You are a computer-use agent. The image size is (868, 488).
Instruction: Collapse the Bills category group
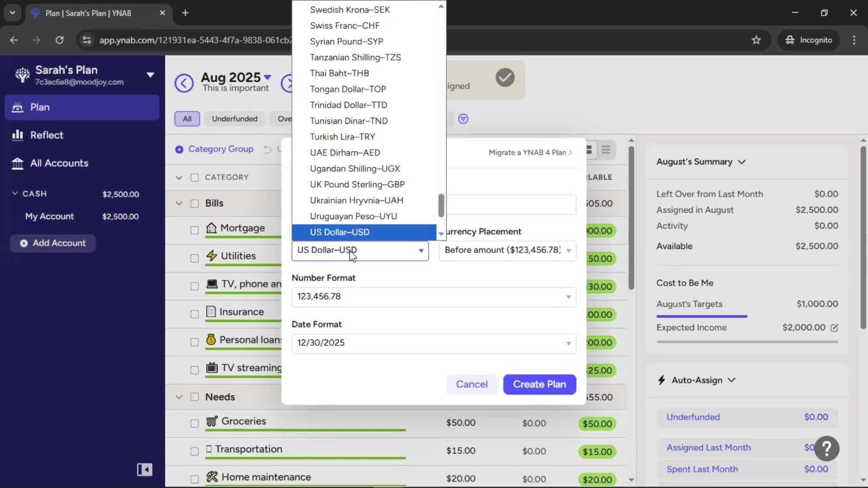tap(179, 203)
